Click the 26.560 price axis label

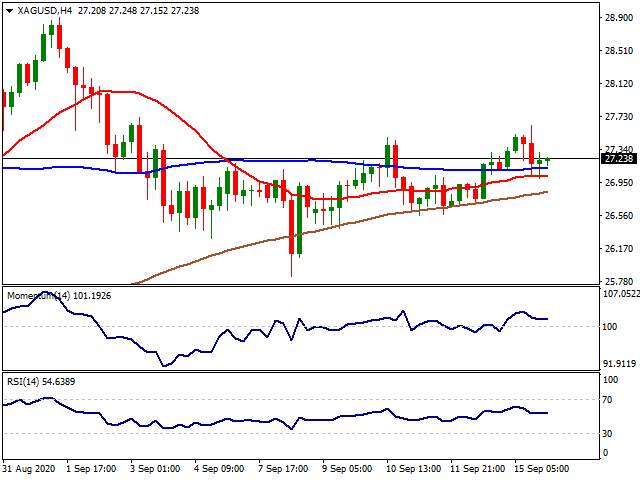coord(619,216)
